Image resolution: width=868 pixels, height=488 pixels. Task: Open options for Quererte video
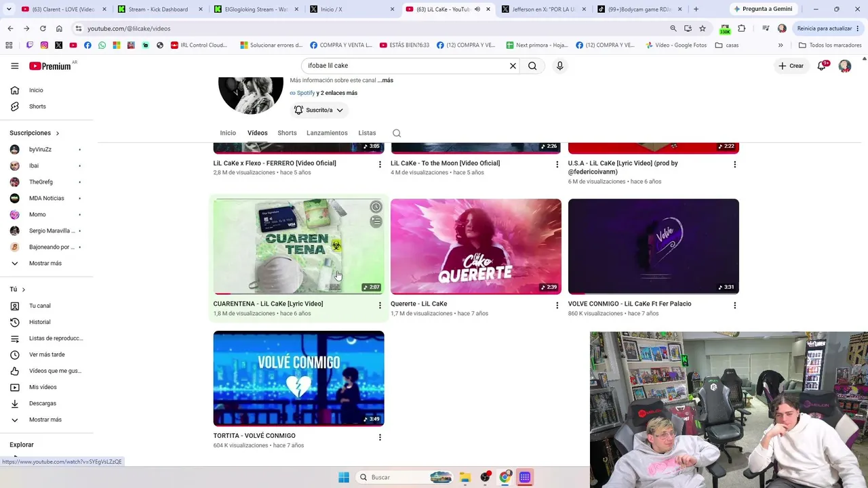[x=557, y=306]
